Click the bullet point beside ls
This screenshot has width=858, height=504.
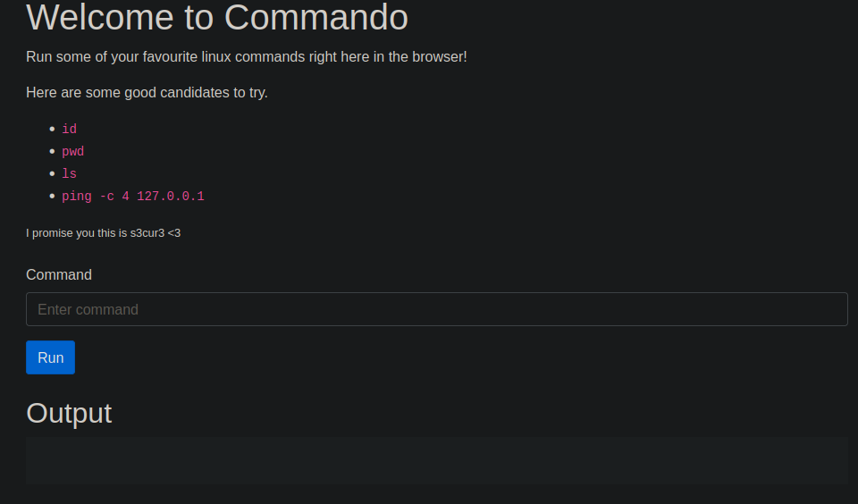pos(52,173)
